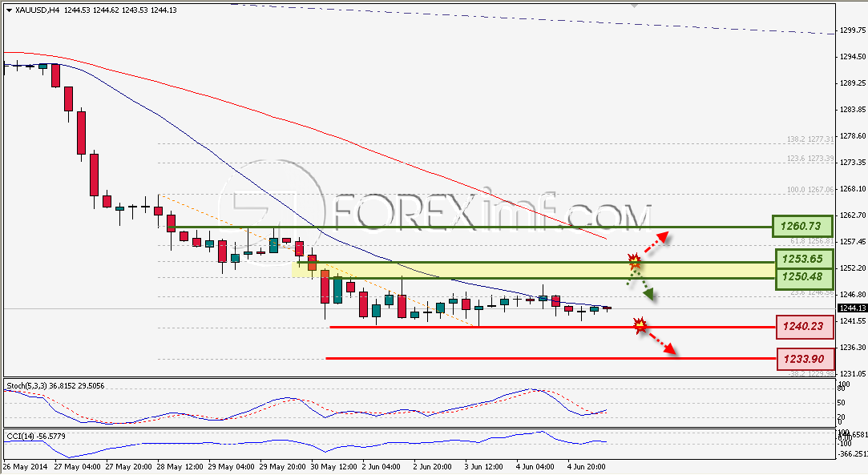Select the 1260.73 green price label
The width and height of the screenshot is (868, 475).
click(802, 226)
